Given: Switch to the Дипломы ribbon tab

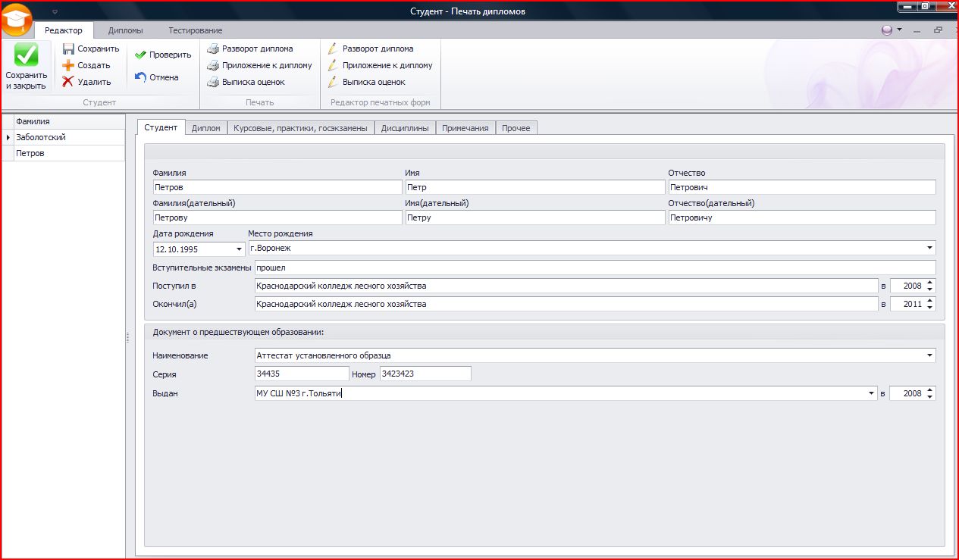Looking at the screenshot, I should tap(125, 30).
